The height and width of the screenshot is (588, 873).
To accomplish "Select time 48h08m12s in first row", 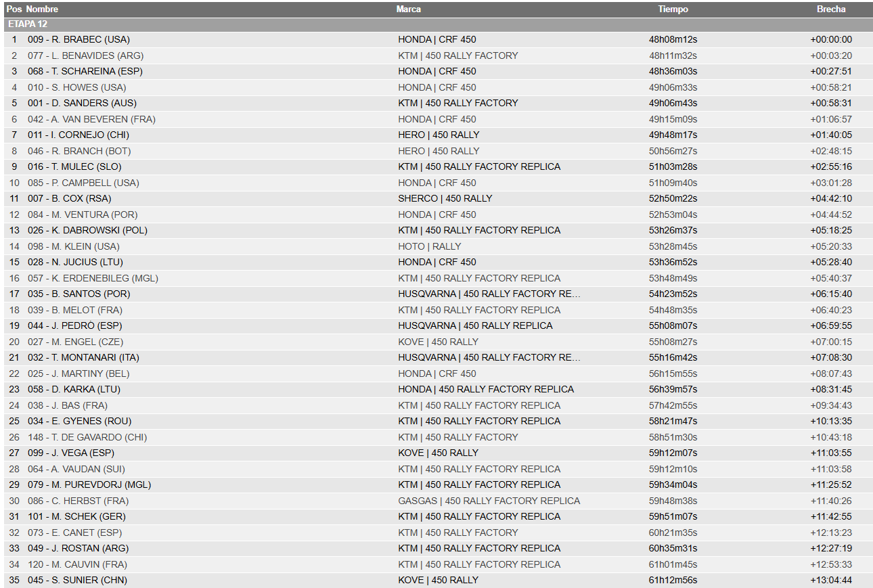I will click(x=673, y=39).
